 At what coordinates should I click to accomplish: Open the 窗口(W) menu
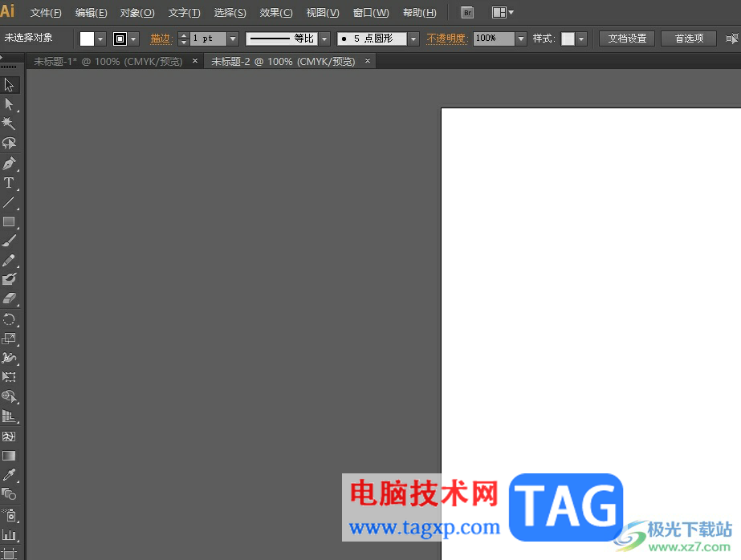click(x=371, y=13)
